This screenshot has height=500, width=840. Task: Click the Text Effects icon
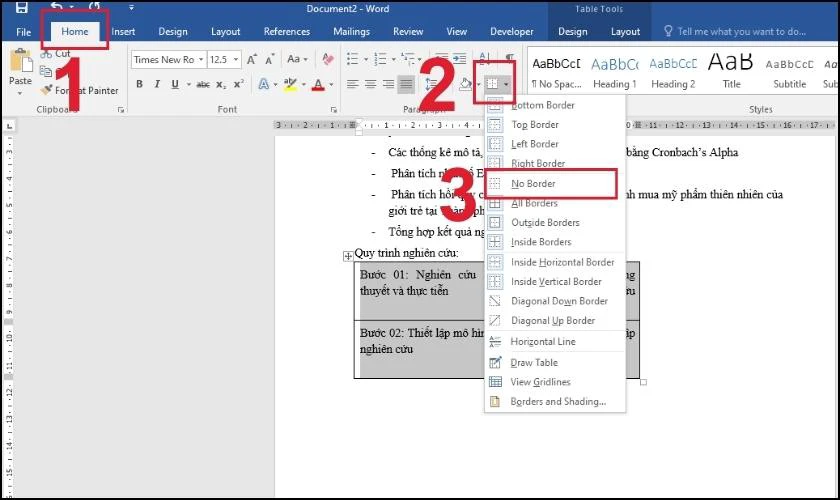click(264, 84)
